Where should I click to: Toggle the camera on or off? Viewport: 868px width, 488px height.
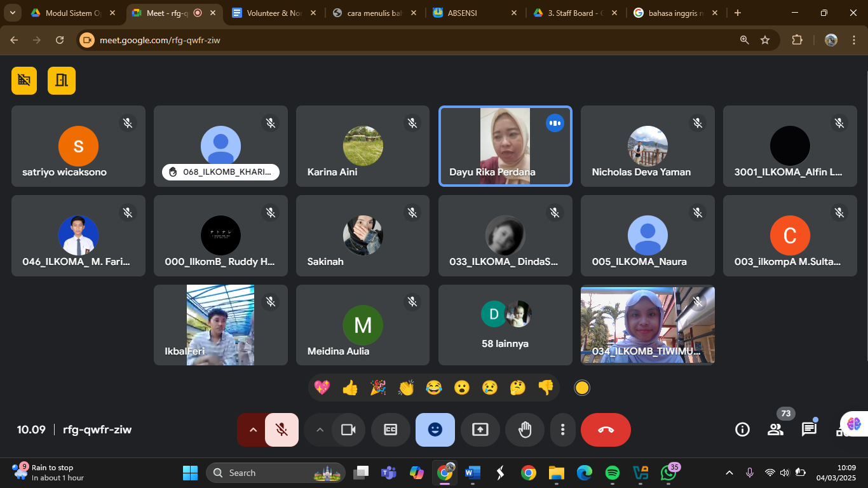tap(348, 430)
